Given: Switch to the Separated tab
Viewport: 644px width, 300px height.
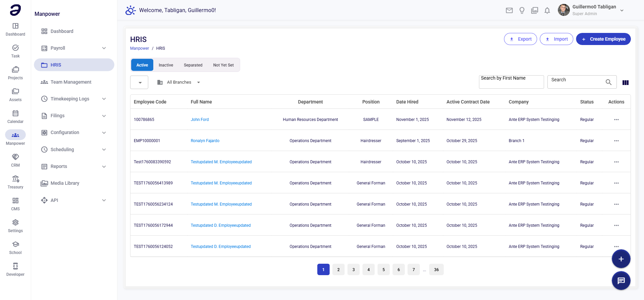Looking at the screenshot, I should (193, 65).
